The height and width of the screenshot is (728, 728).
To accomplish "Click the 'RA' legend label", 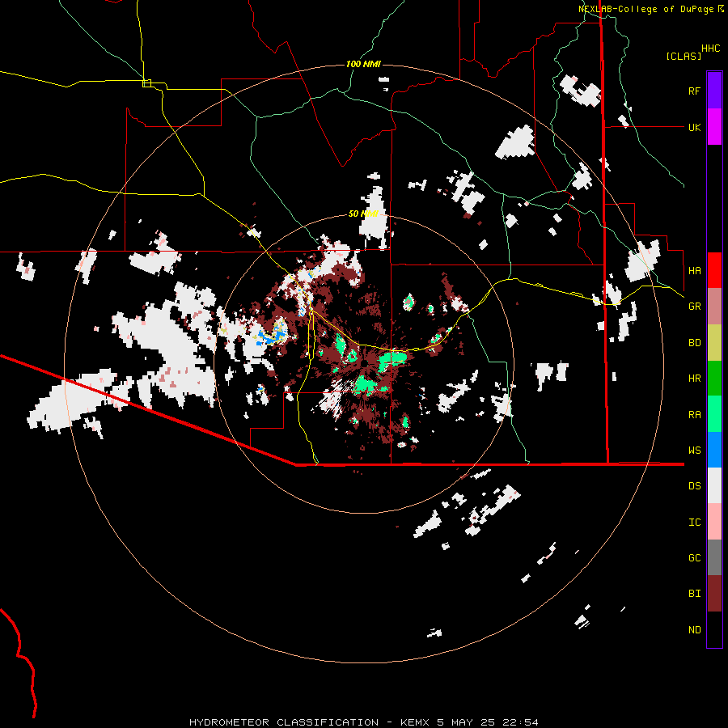I will pyautogui.click(x=694, y=415).
